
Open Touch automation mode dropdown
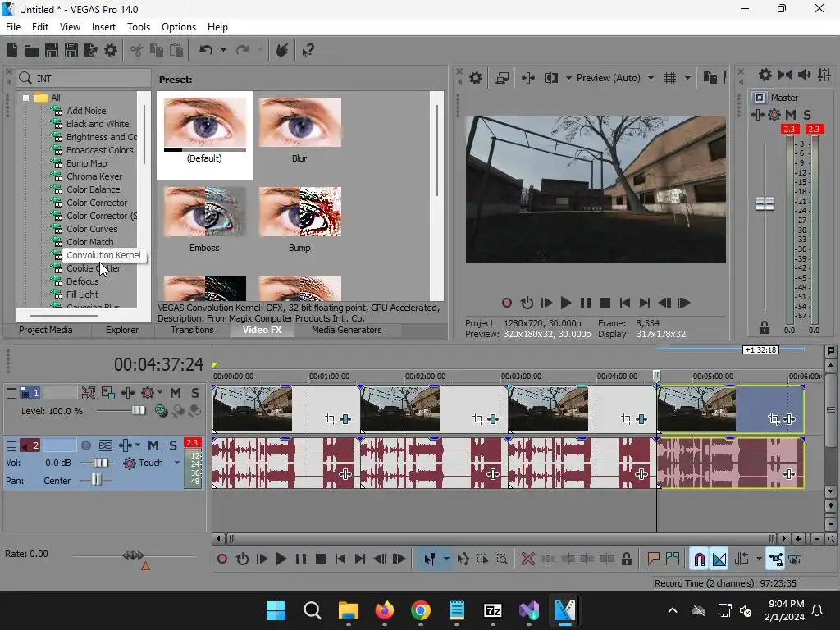pos(177,463)
